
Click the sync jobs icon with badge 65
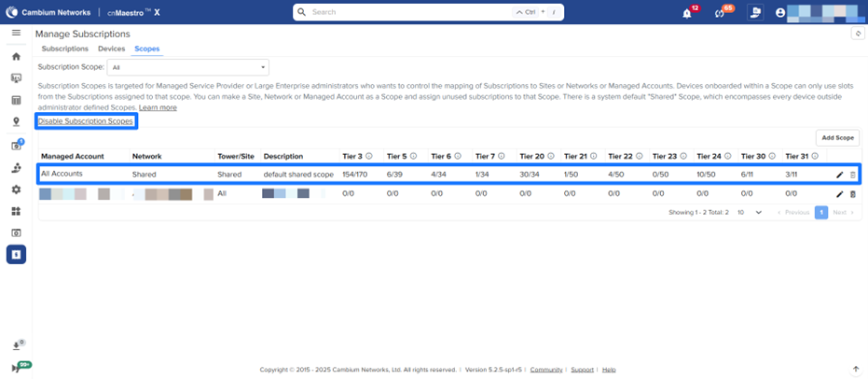tap(720, 13)
